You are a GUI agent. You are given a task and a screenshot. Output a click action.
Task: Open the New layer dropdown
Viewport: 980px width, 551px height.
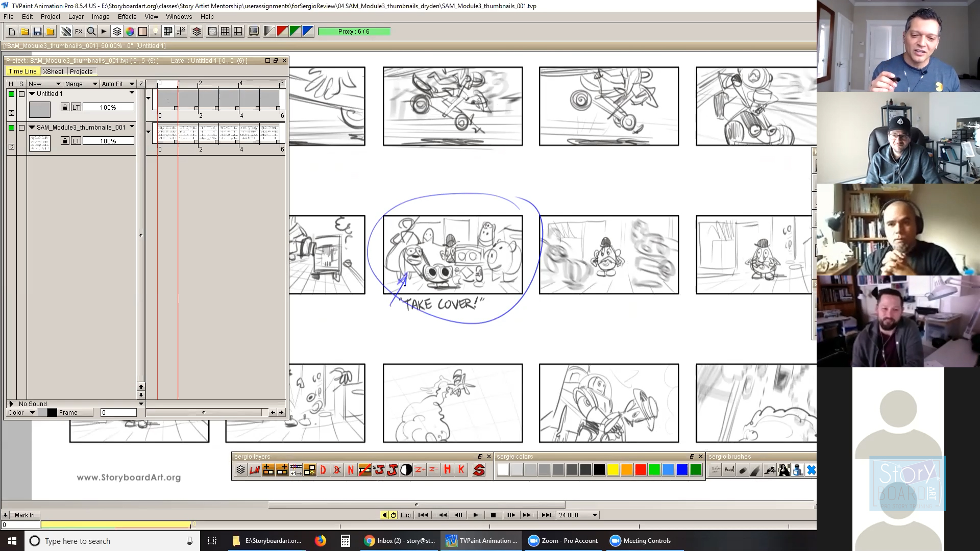click(44, 84)
